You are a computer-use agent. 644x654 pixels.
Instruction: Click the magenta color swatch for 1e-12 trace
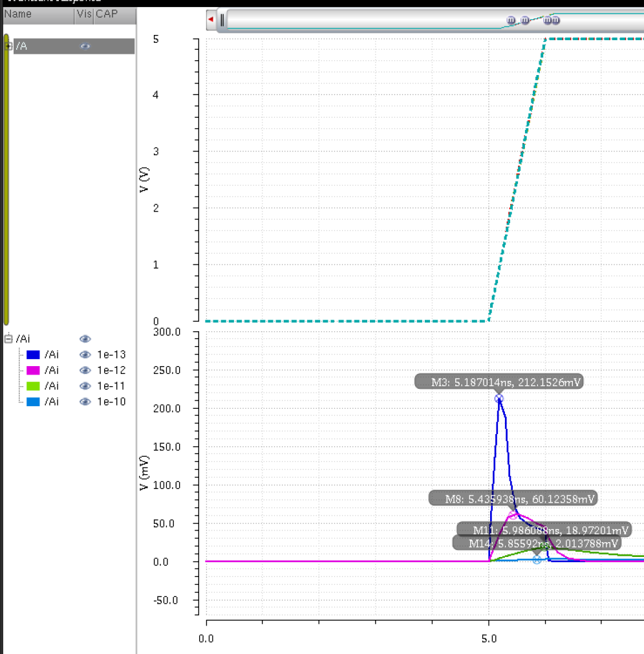coord(34,371)
